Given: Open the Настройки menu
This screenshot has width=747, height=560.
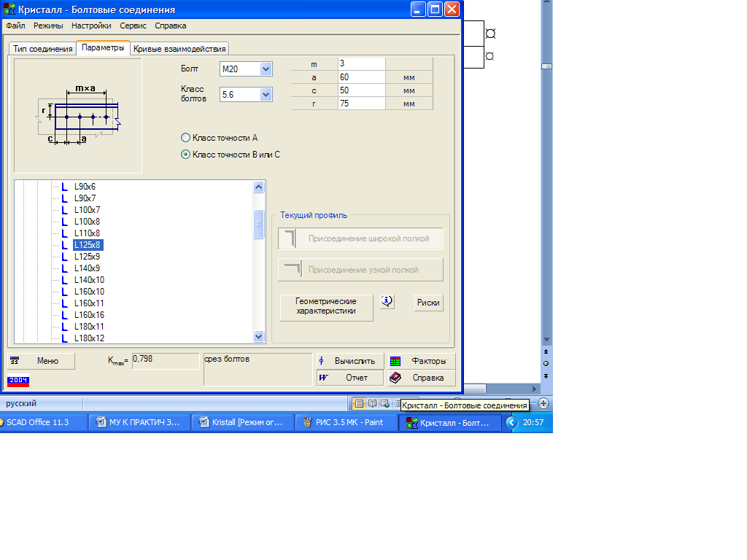Looking at the screenshot, I should point(91,26).
